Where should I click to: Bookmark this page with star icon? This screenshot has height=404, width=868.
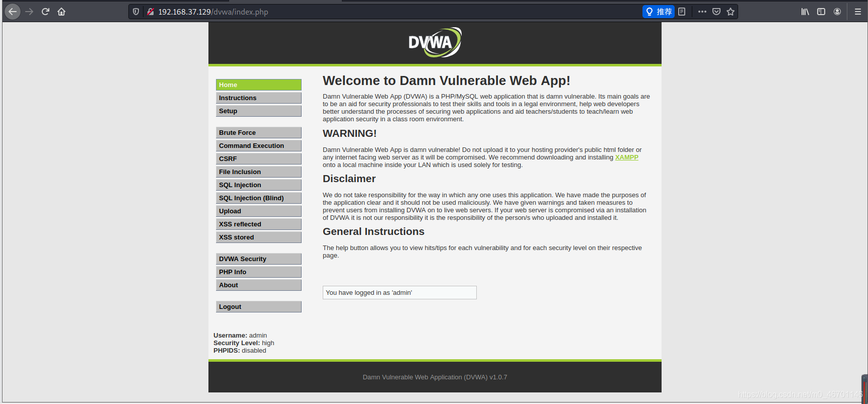(x=731, y=12)
